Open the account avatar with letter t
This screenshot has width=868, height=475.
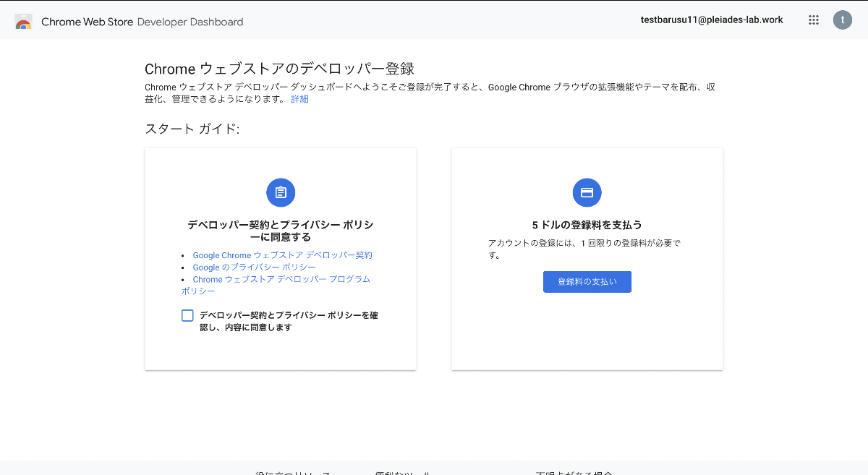[x=843, y=20]
